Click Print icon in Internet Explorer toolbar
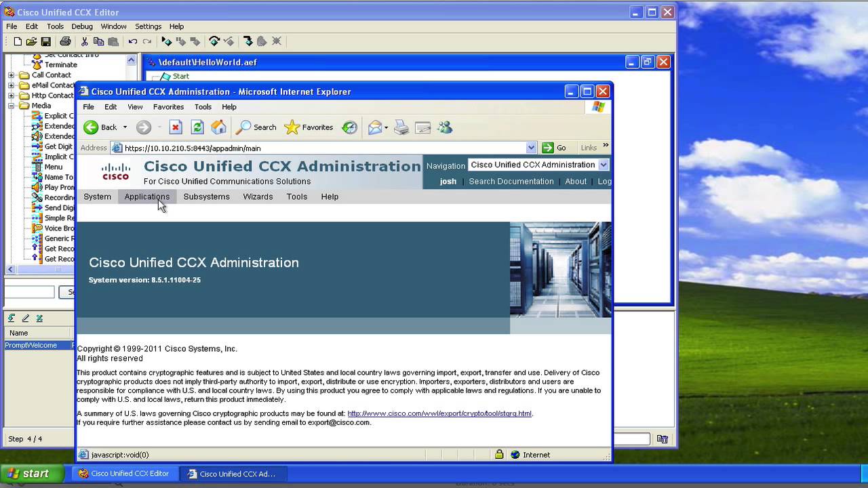The height and width of the screenshot is (488, 868). pos(401,127)
